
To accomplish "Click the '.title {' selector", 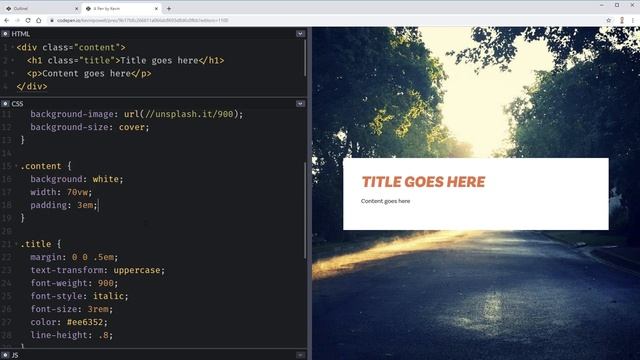I will pos(40,244).
